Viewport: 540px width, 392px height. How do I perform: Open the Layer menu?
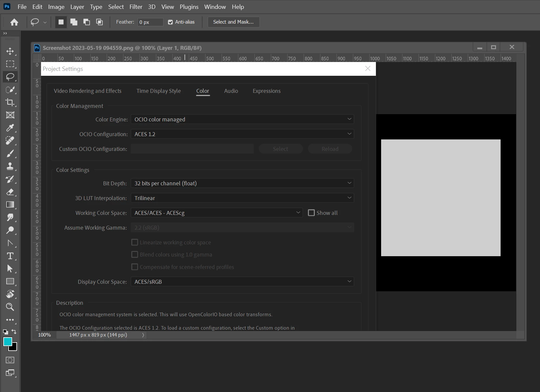coord(77,7)
